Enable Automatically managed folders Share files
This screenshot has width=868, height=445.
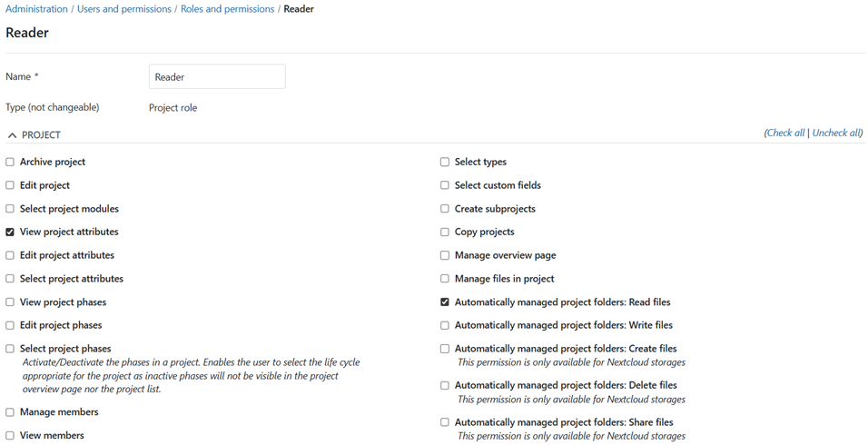[445, 422]
